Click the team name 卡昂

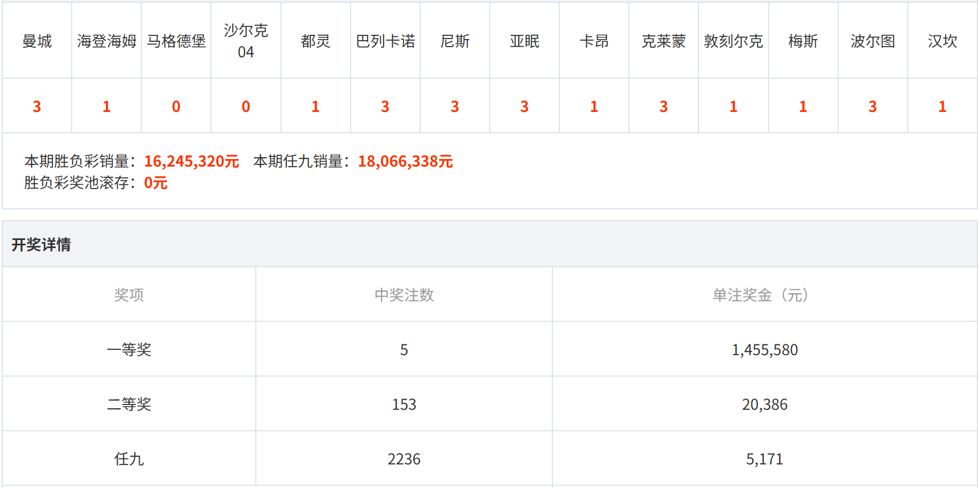[594, 41]
